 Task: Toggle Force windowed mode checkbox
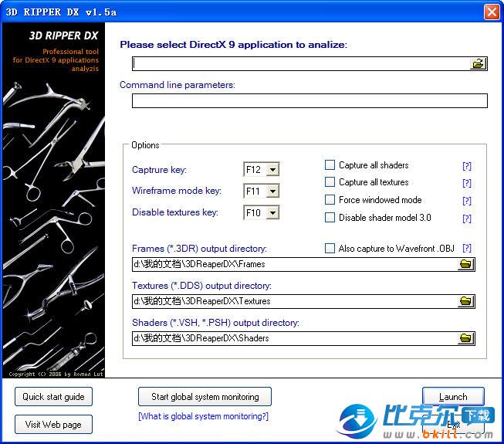click(x=330, y=200)
